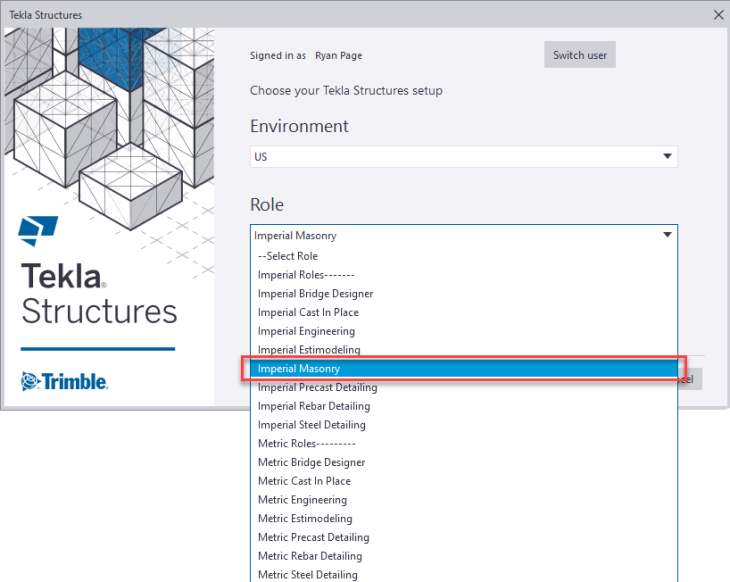
Task: Click the Switch user button
Action: 580,55
